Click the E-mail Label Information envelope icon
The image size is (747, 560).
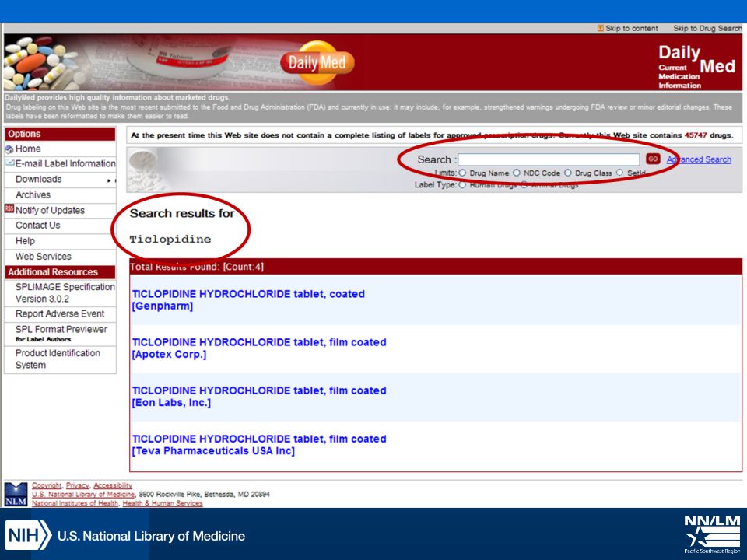coord(9,163)
